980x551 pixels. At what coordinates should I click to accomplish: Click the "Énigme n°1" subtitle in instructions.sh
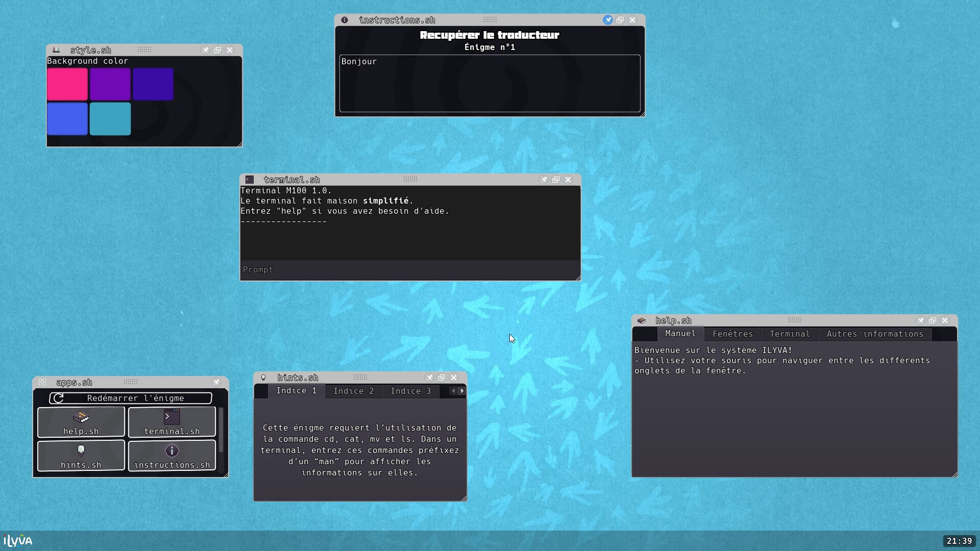click(490, 47)
